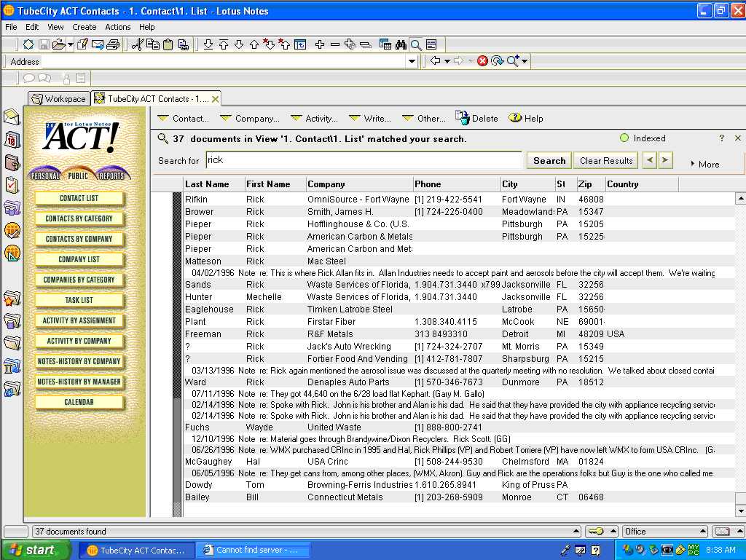This screenshot has height=560, width=746.
Task: Open Contacts By Company view
Action: point(79,239)
